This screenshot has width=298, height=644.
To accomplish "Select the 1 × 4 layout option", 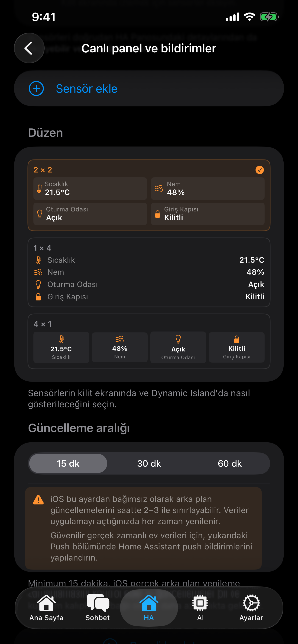I will point(149,272).
